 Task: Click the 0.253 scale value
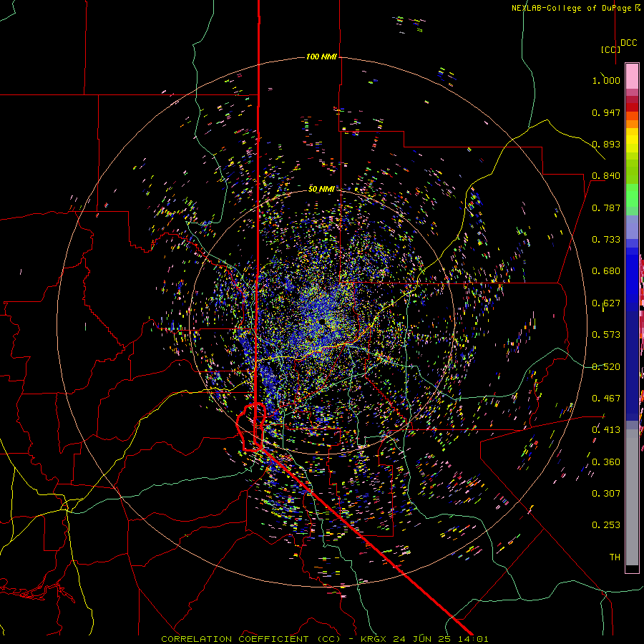(606, 525)
